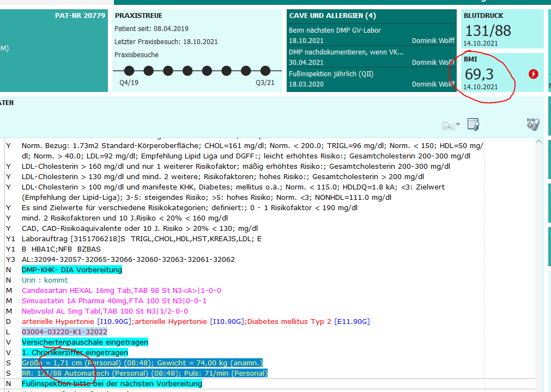Click the ICD medication pill icon
Image resolution: width=551 pixels, height=392 pixels.
pos(532,124)
